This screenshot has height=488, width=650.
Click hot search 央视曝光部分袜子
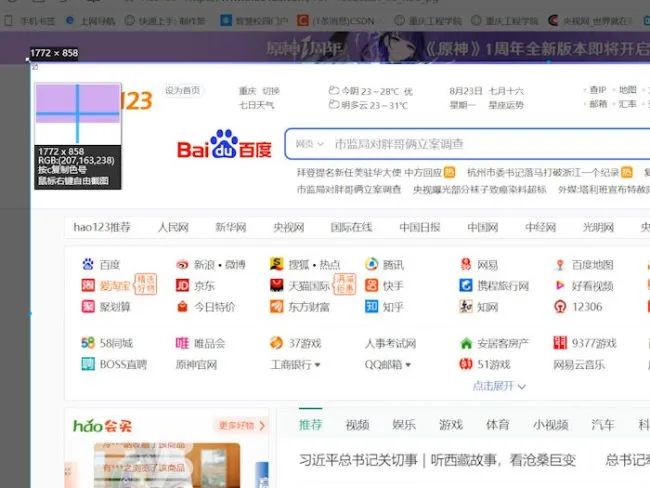coord(479,189)
